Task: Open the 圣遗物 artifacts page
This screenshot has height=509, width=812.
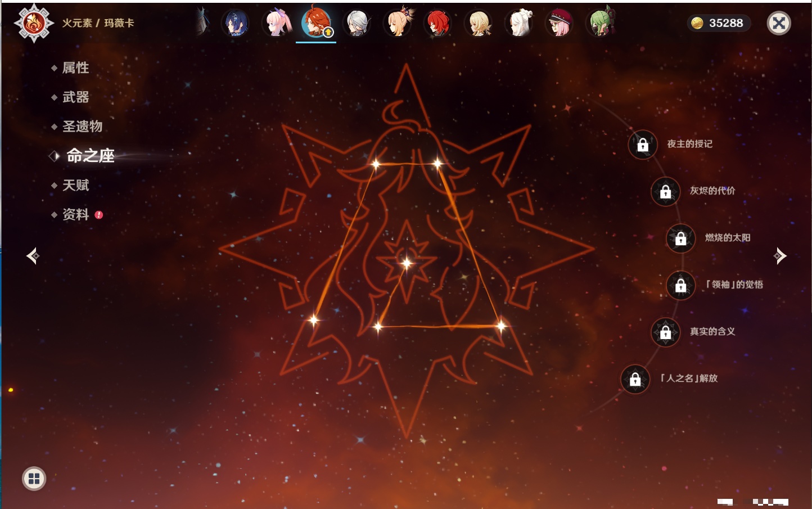Action: click(x=82, y=127)
